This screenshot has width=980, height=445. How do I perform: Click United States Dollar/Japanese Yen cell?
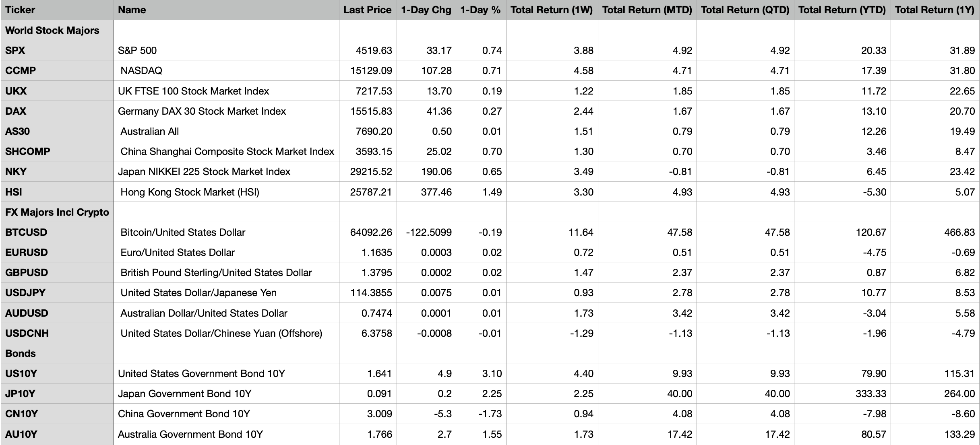226,293
